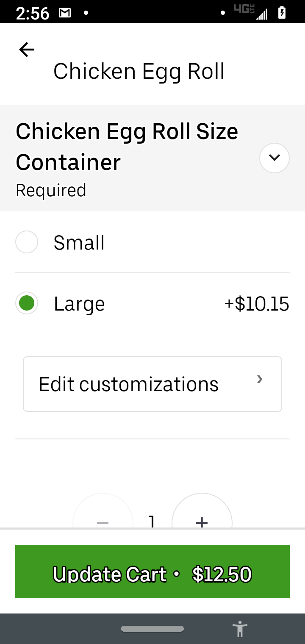Click the Edit customizations right chevron
Image resolution: width=305 pixels, height=644 pixels.
[260, 379]
